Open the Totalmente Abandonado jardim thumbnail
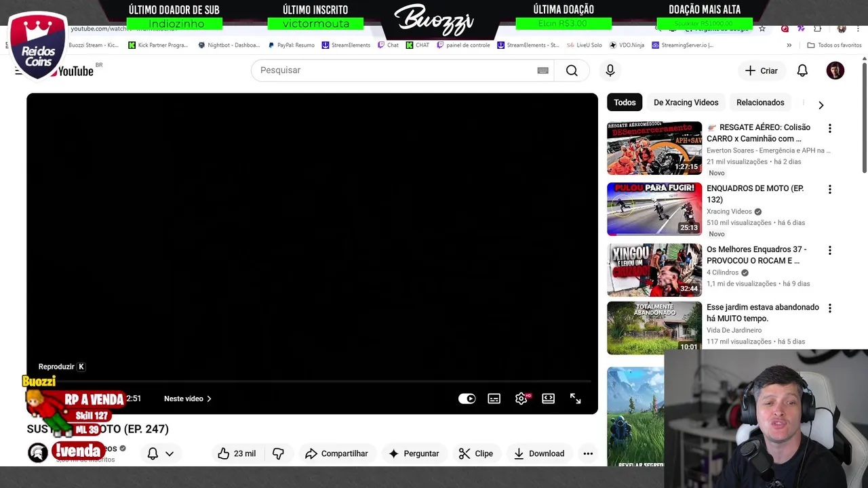The width and height of the screenshot is (868, 488). click(x=654, y=327)
